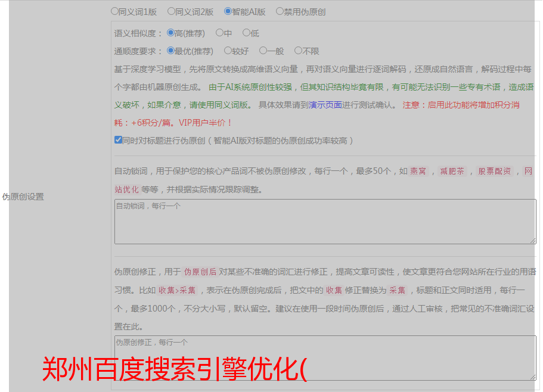Viewport: 543px width, 392px height.
Task: Grab the 自动锁词 textarea resize handle
Action: [533, 241]
